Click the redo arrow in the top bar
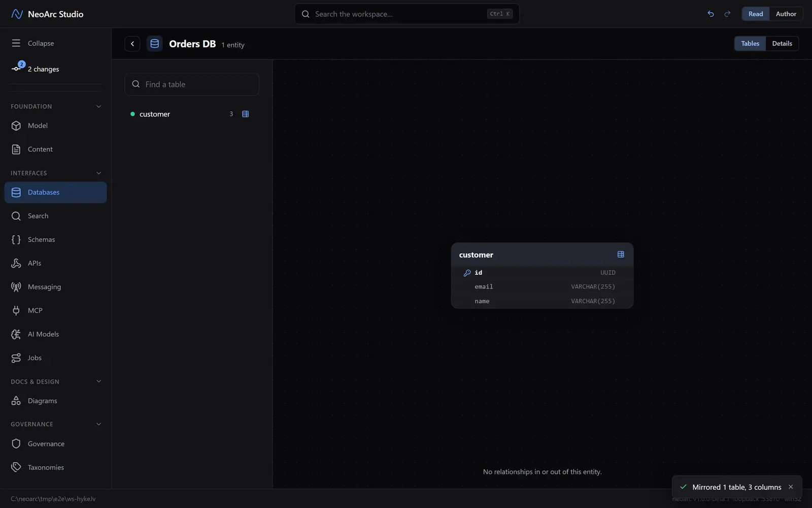This screenshot has width=812, height=508. [727, 14]
